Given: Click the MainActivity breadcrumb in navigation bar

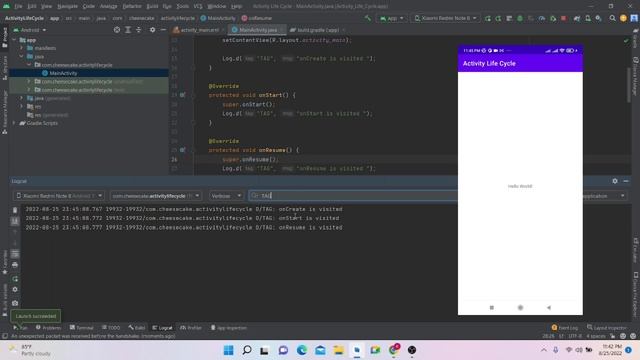Looking at the screenshot, I should click(218, 18).
